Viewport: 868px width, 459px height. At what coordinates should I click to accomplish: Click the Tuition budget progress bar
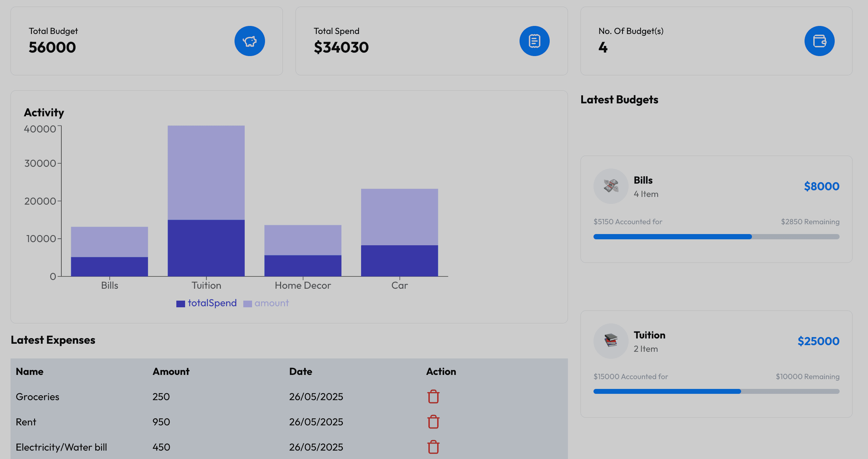pos(716,391)
